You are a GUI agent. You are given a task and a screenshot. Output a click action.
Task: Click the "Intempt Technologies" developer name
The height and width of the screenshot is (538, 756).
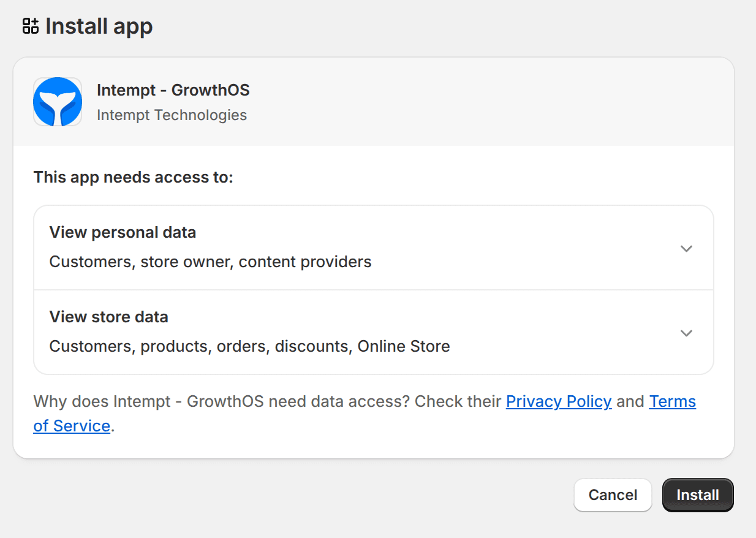pos(172,115)
